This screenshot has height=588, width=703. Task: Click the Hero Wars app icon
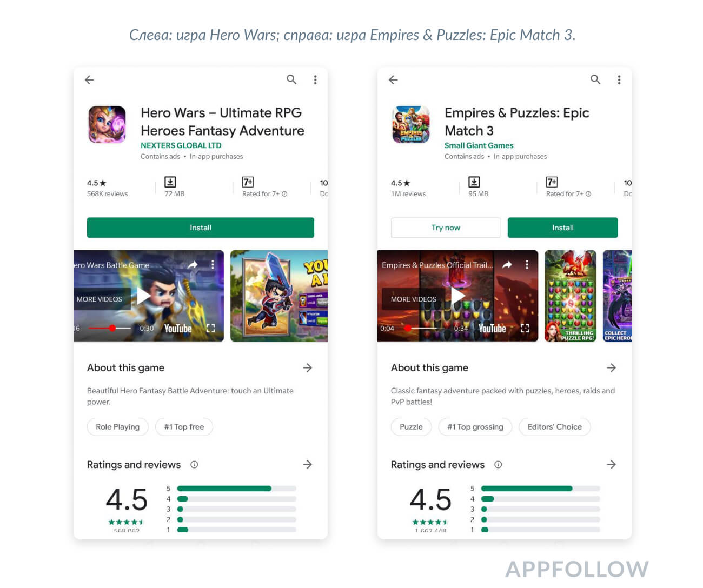point(107,124)
